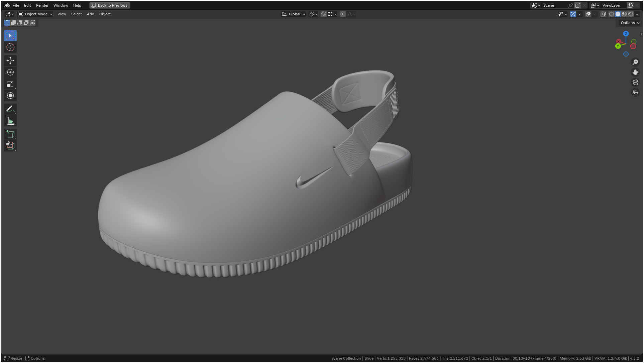Select the Annotate pencil tool
The width and height of the screenshot is (644, 363).
(x=10, y=109)
